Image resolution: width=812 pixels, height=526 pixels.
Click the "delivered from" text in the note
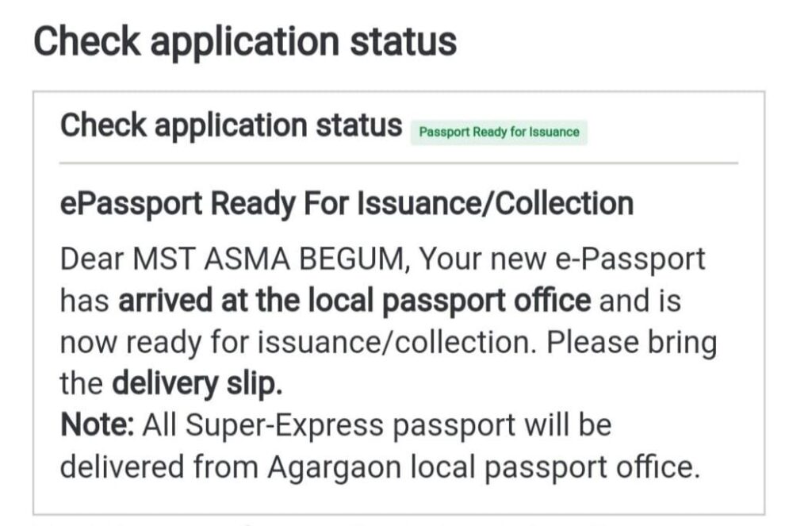159,466
